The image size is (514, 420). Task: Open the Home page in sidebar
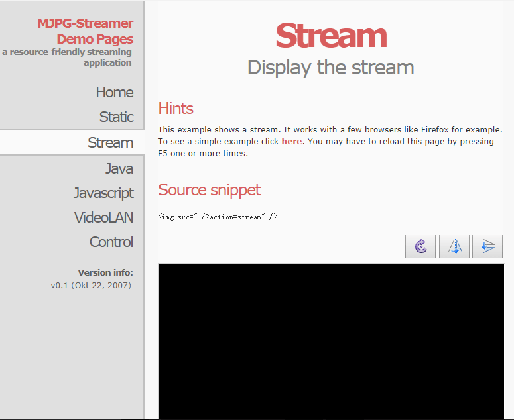[x=114, y=93]
